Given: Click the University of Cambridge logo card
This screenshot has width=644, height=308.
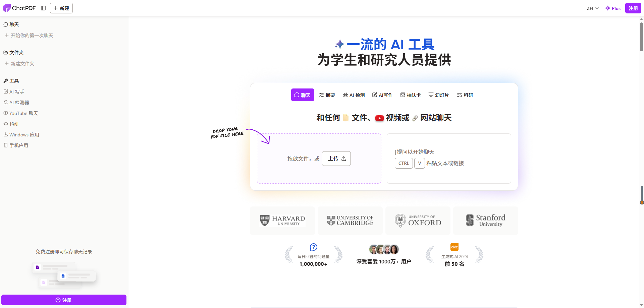Looking at the screenshot, I should [350, 221].
